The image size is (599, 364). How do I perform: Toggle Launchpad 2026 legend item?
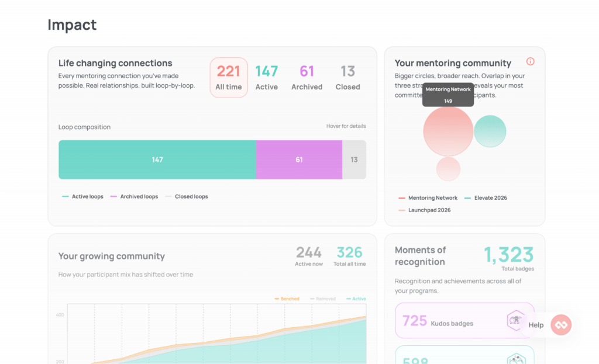(x=425, y=210)
